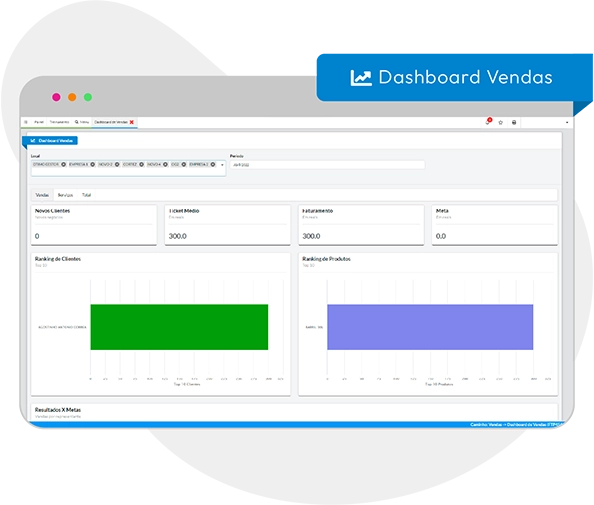This screenshot has height=505, width=594.
Task: Select the Serviços tab
Action: click(x=65, y=195)
